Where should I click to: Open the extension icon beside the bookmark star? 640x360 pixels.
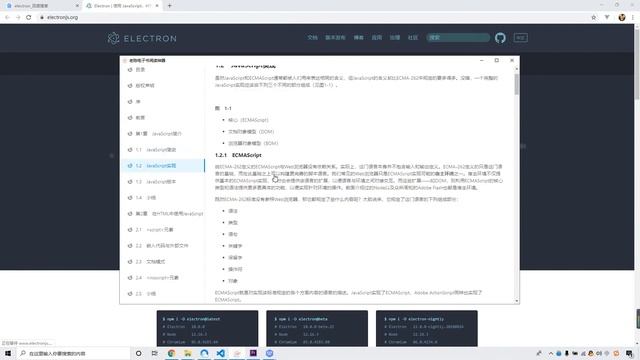pos(607,17)
